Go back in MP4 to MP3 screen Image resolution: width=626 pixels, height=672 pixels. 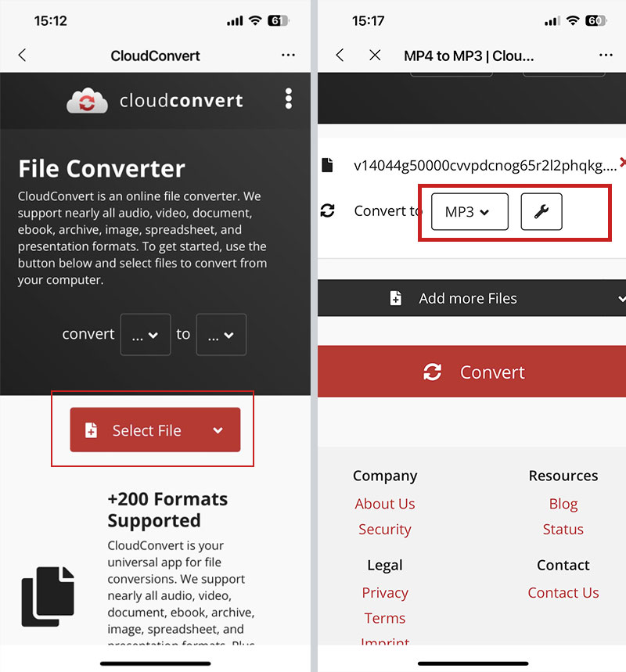340,56
